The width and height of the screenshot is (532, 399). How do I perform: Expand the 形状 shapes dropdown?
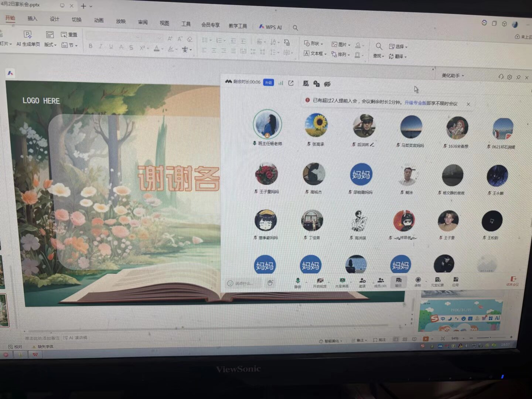[x=314, y=44]
